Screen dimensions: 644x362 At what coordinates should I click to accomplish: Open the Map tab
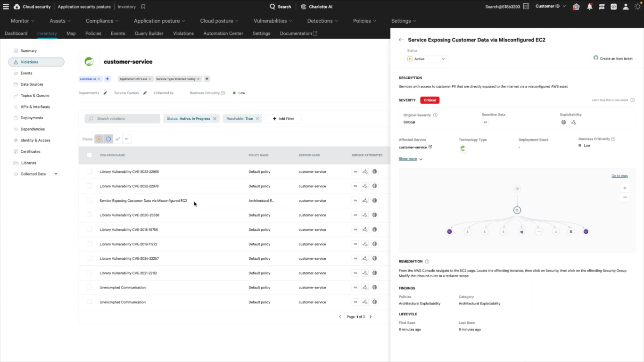(71, 33)
